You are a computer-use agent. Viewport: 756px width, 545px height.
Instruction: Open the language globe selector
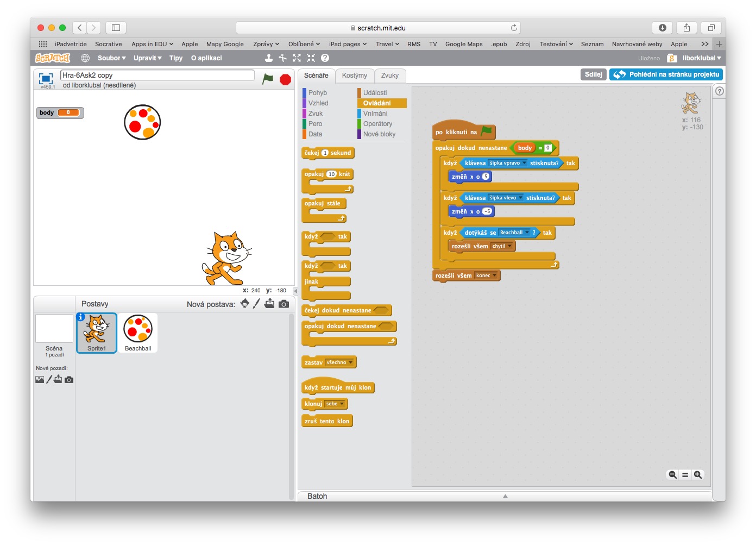tap(85, 58)
